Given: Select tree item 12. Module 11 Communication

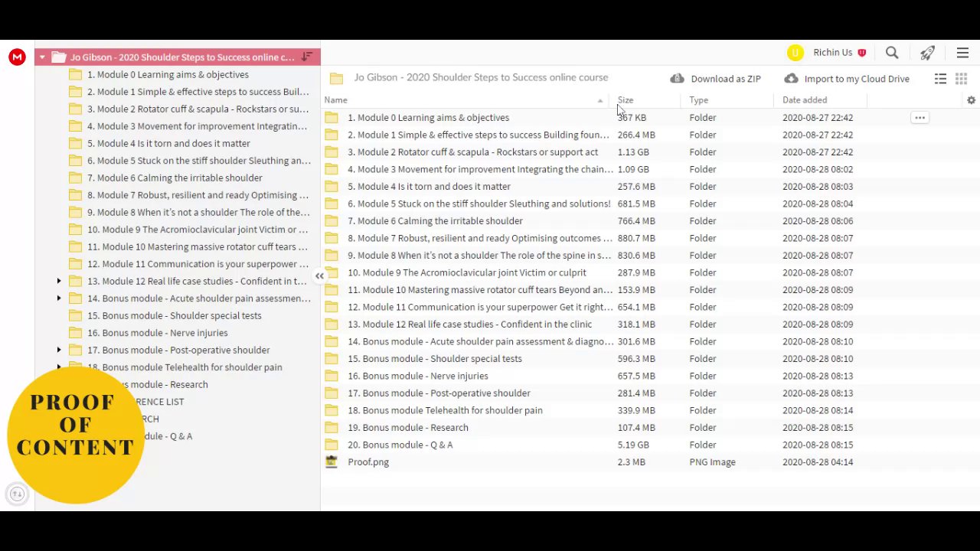Looking at the screenshot, I should click(x=198, y=264).
